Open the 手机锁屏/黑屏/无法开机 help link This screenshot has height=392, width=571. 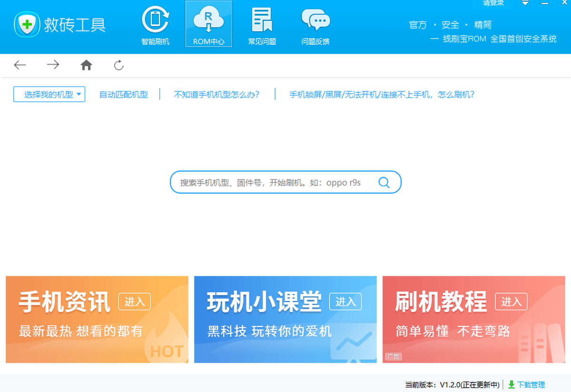[x=382, y=94]
